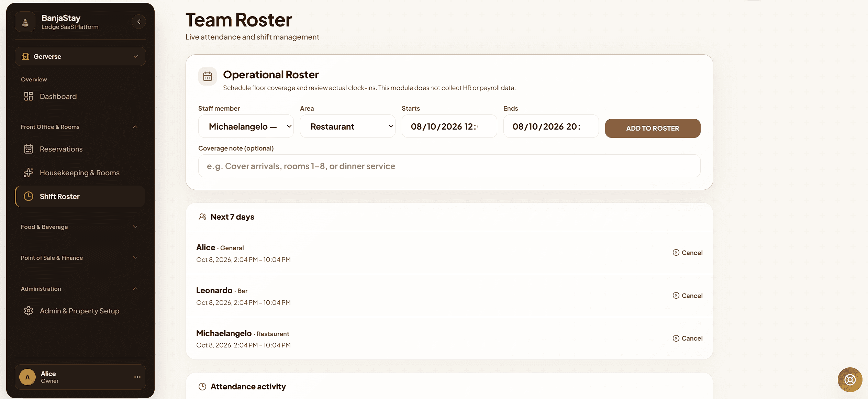Click the Leonardo name in shift list
The image size is (868, 399).
tap(214, 290)
